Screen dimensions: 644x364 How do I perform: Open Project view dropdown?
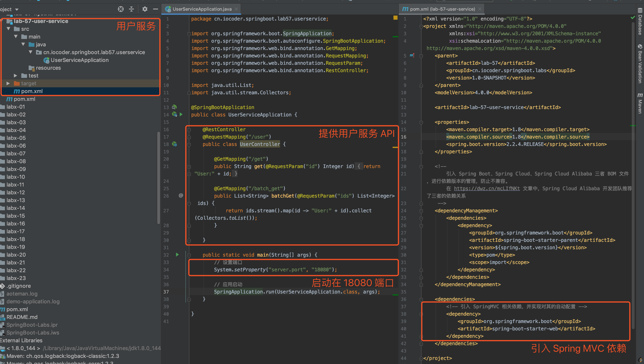17,9
